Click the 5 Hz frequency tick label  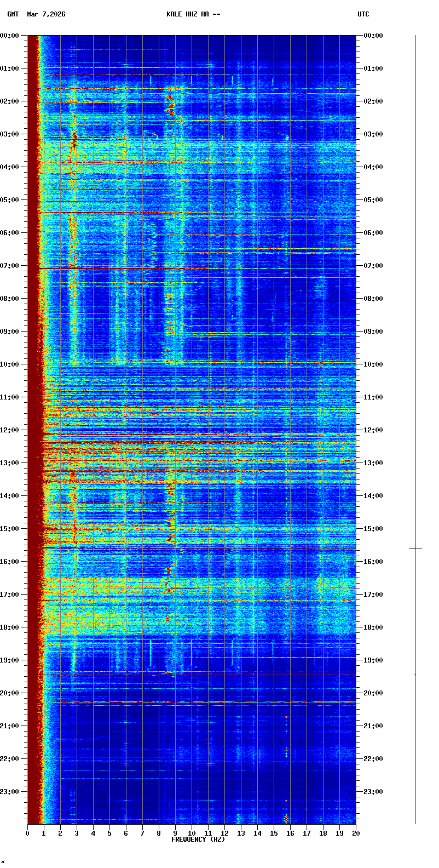109,833
